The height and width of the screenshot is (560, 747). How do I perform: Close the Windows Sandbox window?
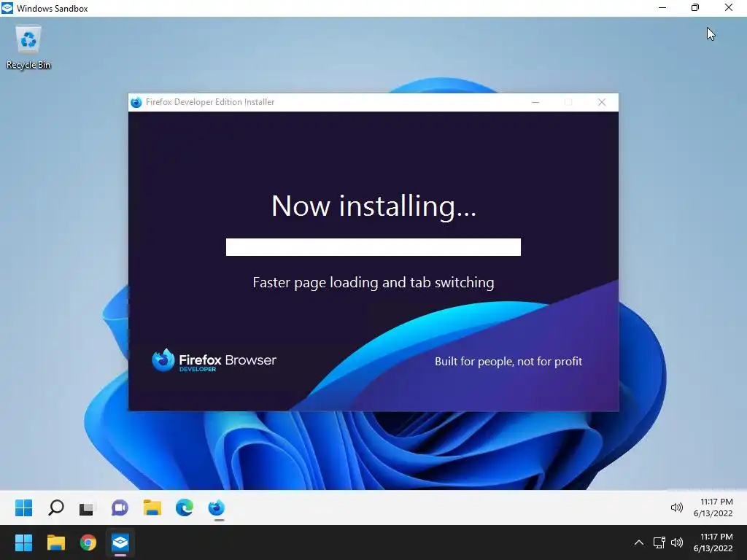[729, 8]
